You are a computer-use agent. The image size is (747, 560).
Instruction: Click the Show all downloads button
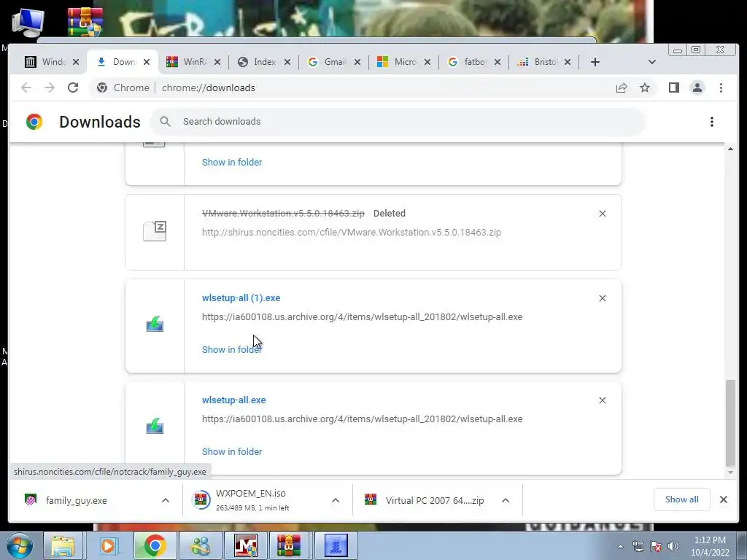pos(682,499)
